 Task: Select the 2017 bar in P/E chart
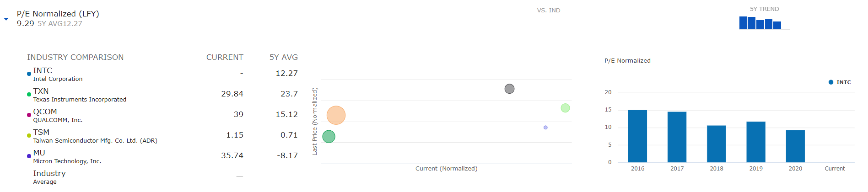coord(677,137)
